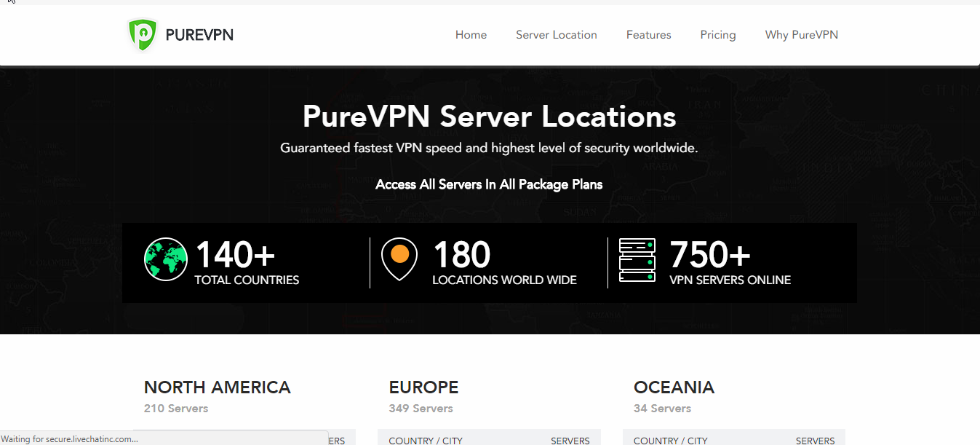Click the 180 locations figure
The width and height of the screenshot is (980, 445).
coord(461,255)
